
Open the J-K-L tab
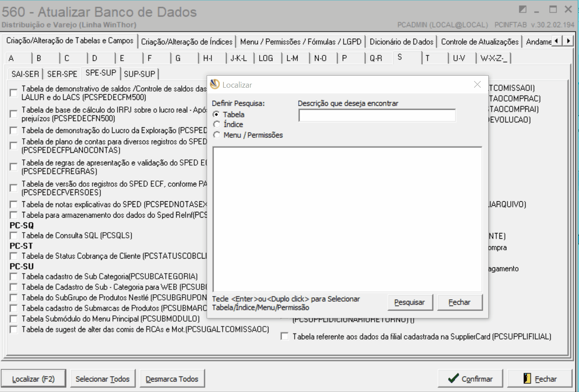pyautogui.click(x=240, y=58)
